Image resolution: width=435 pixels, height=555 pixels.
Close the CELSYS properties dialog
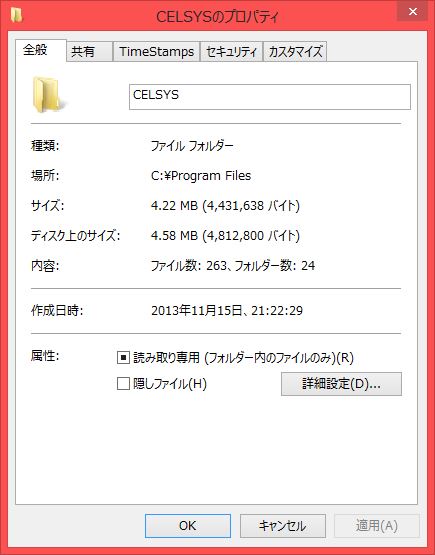pos(412,12)
